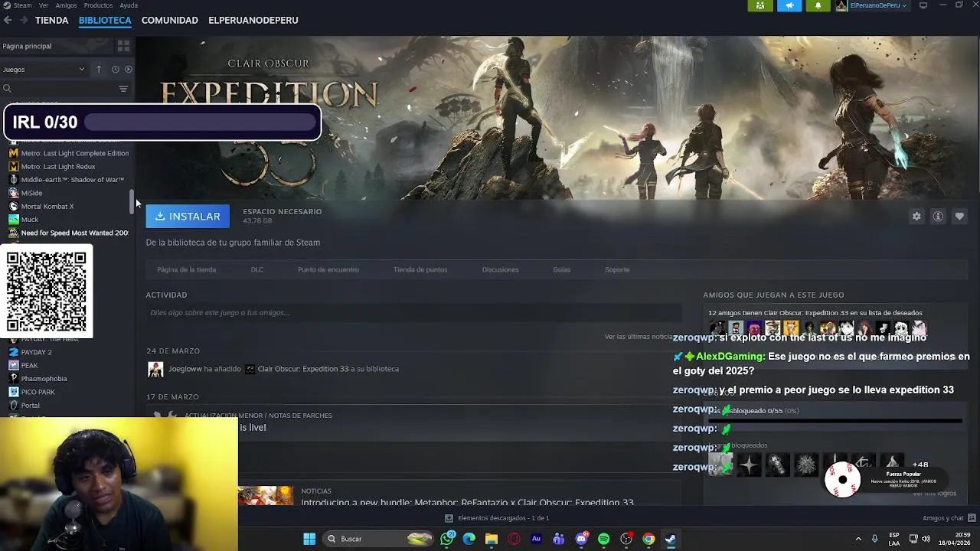Open the COMUNIDAD tab
The height and width of the screenshot is (551, 980).
[x=170, y=20]
